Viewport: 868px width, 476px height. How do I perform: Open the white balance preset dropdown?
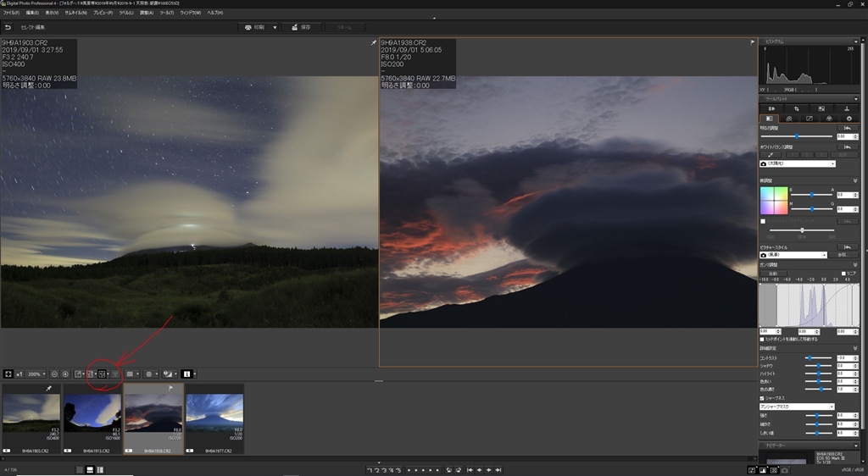click(x=797, y=163)
